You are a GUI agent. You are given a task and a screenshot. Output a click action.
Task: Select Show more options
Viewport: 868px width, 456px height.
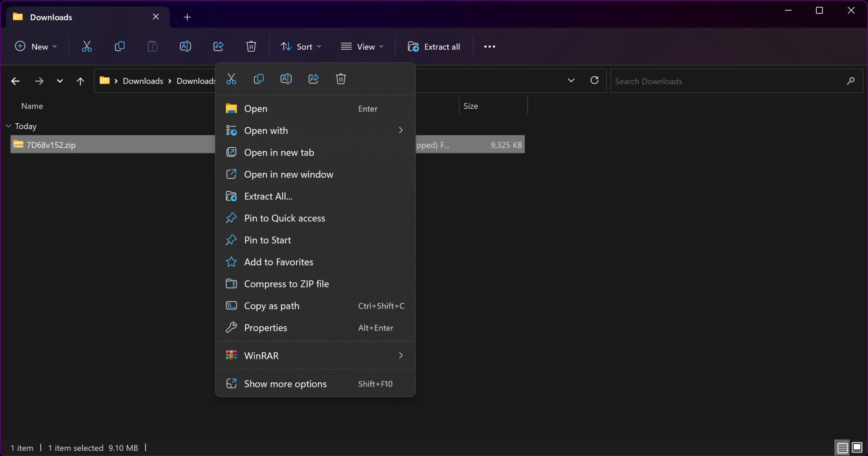click(x=285, y=384)
